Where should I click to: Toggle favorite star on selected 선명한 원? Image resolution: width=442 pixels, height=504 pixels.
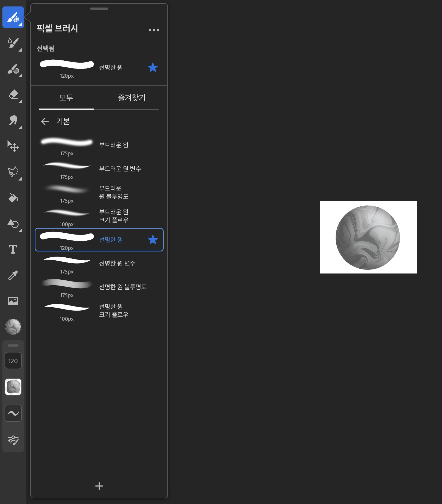pyautogui.click(x=153, y=67)
